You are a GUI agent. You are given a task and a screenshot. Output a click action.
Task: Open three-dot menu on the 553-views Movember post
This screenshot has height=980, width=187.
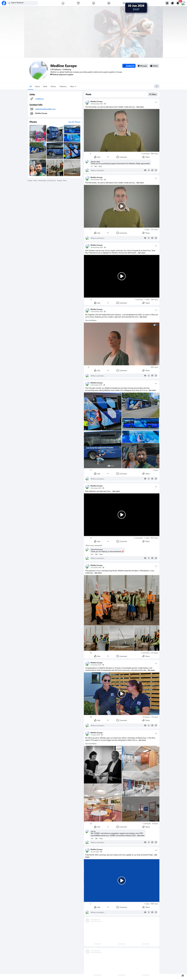[156, 178]
